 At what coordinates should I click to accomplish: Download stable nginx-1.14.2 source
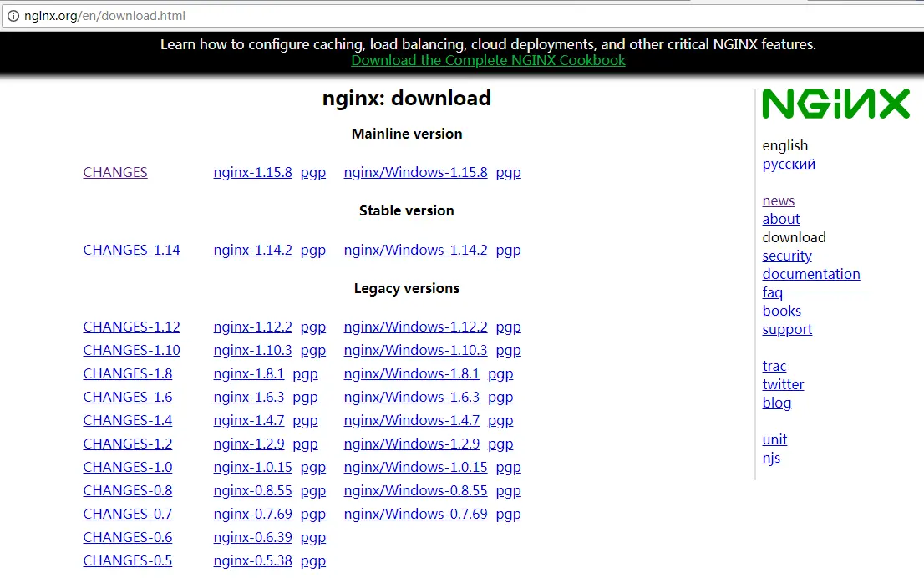[252, 250]
